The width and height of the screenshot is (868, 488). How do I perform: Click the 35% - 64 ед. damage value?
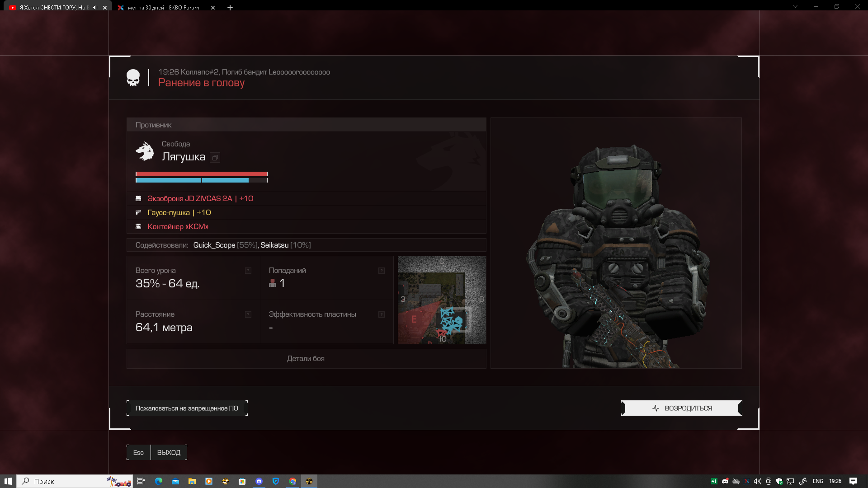coord(167,283)
